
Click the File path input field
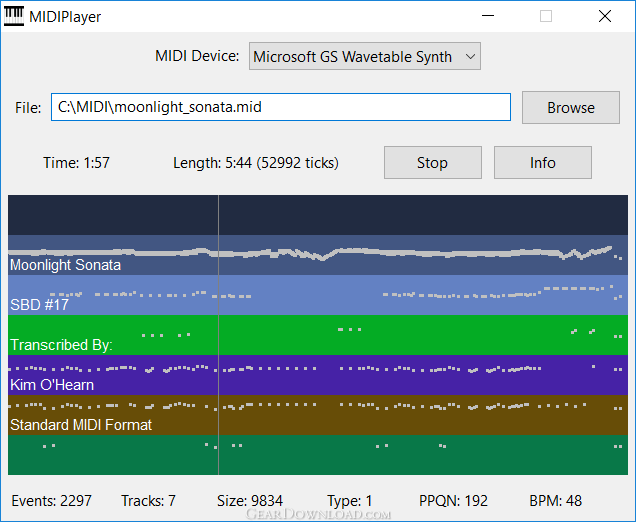tap(281, 107)
